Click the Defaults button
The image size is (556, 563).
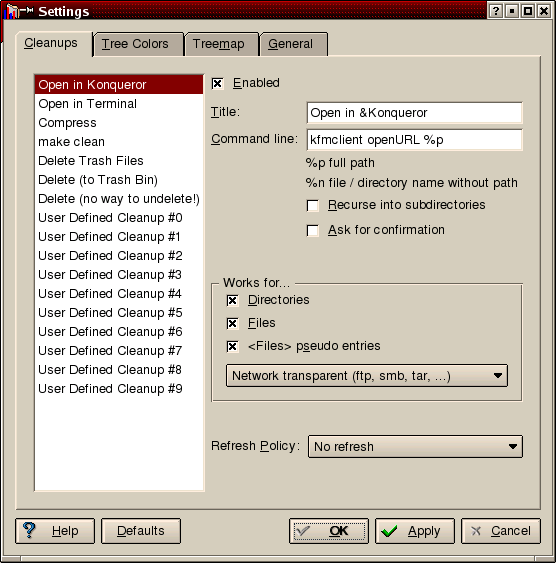click(141, 531)
